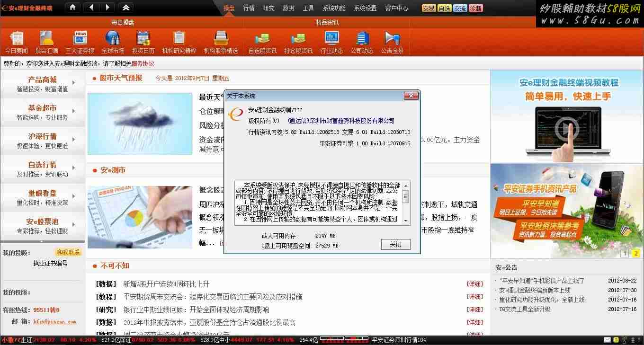Expand the 自选行情 sidebar section
The height and width of the screenshot is (345, 644).
click(x=43, y=169)
